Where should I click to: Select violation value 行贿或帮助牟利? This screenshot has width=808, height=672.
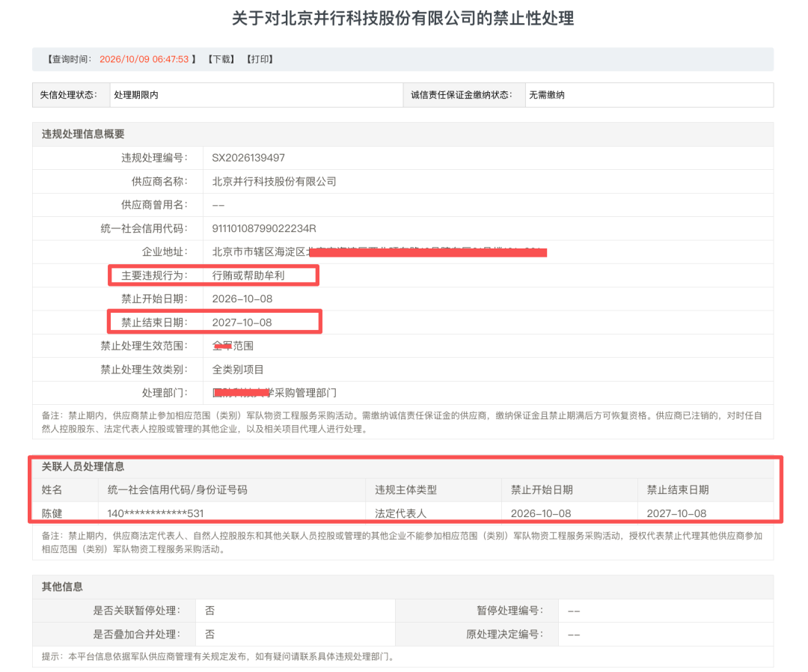click(x=248, y=275)
